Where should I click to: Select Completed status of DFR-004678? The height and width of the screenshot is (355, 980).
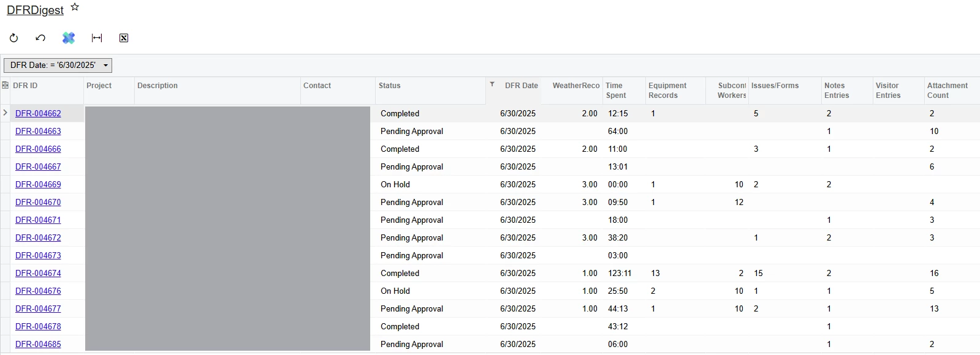click(x=400, y=326)
